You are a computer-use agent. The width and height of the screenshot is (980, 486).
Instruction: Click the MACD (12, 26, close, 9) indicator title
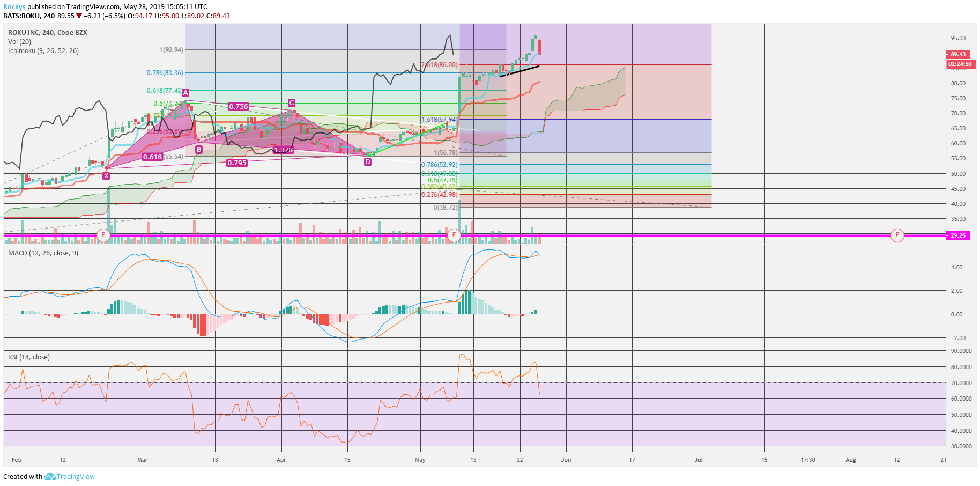pyautogui.click(x=43, y=253)
